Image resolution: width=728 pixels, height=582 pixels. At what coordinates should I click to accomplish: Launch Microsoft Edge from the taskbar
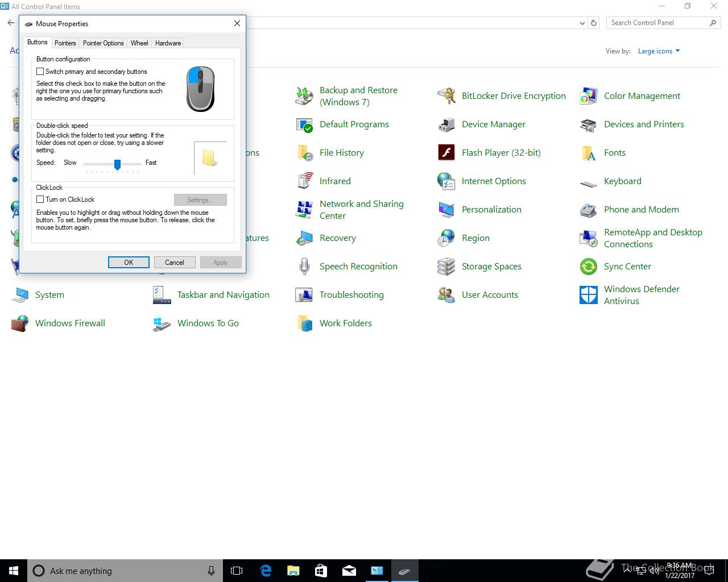click(x=265, y=571)
